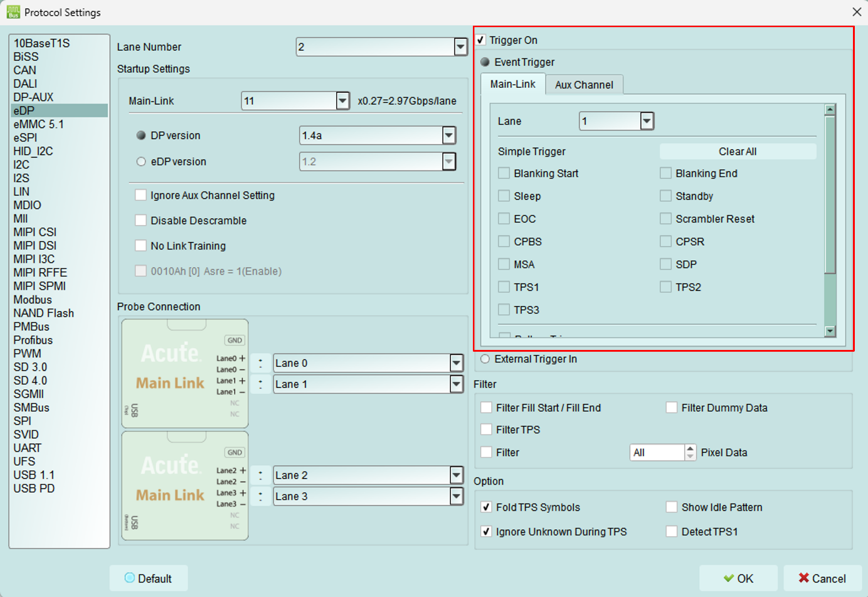Enable Filter Fill Start / Fill End
The width and height of the screenshot is (868, 597).
click(x=486, y=408)
